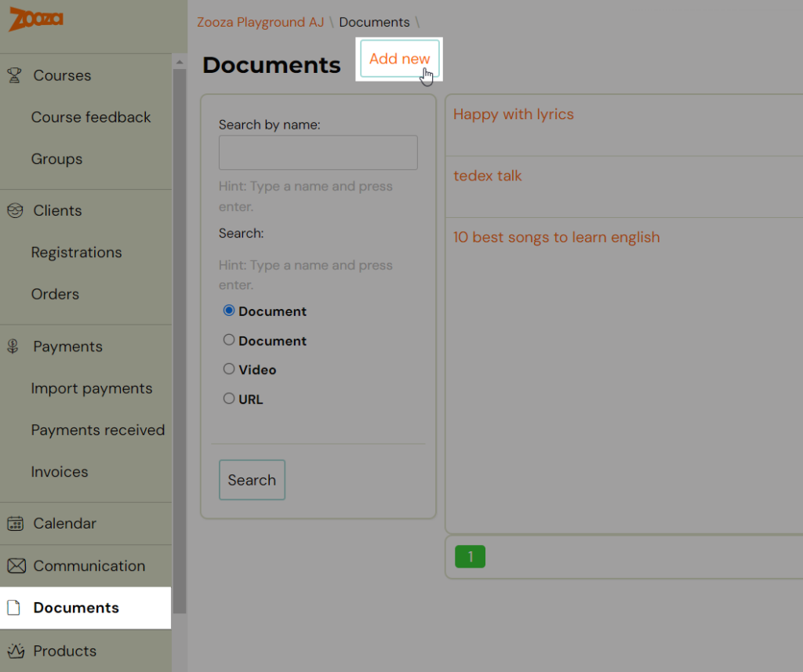
Task: Open the tedex talk document
Action: 488,176
